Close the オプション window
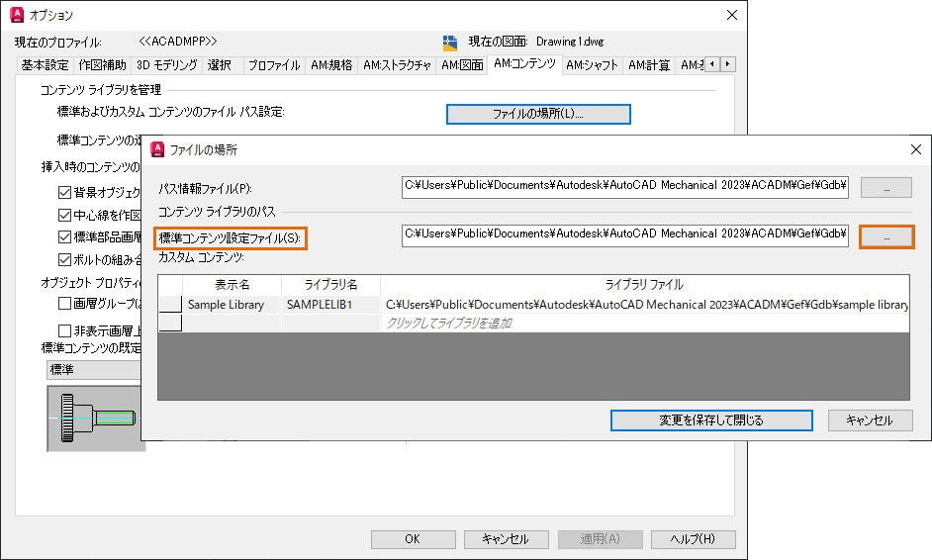932x560 pixels. click(732, 15)
